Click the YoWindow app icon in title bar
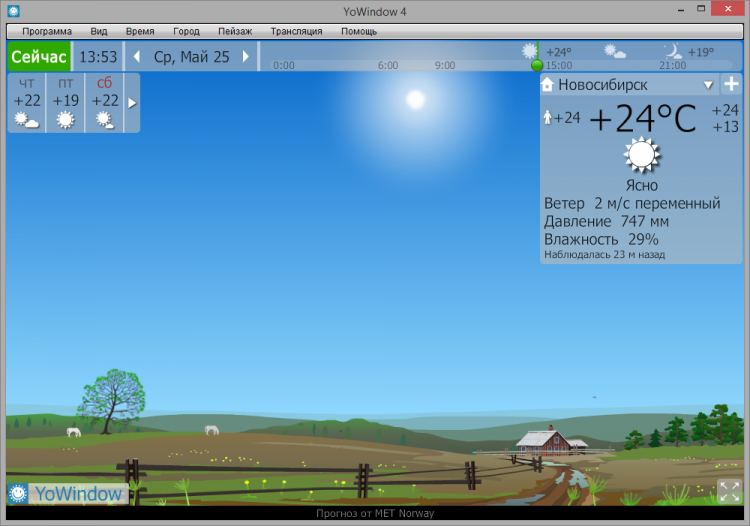This screenshot has width=750, height=526. tap(13, 11)
